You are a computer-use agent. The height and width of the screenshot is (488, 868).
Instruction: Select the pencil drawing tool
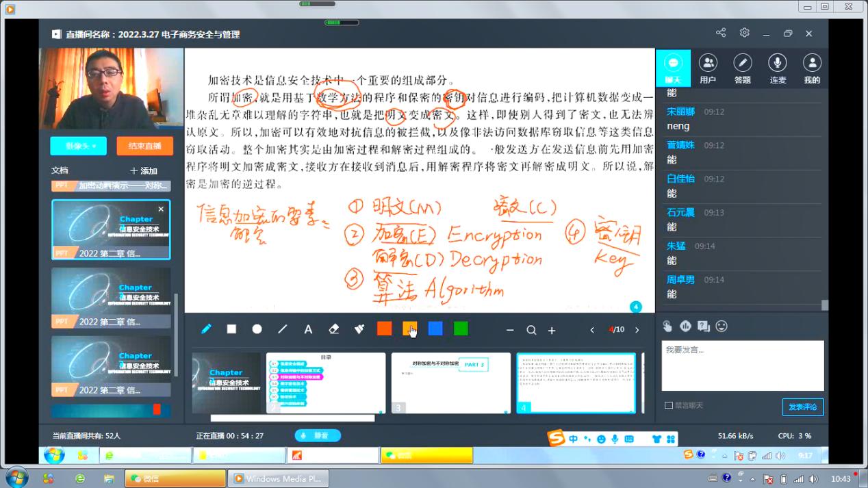pos(206,329)
